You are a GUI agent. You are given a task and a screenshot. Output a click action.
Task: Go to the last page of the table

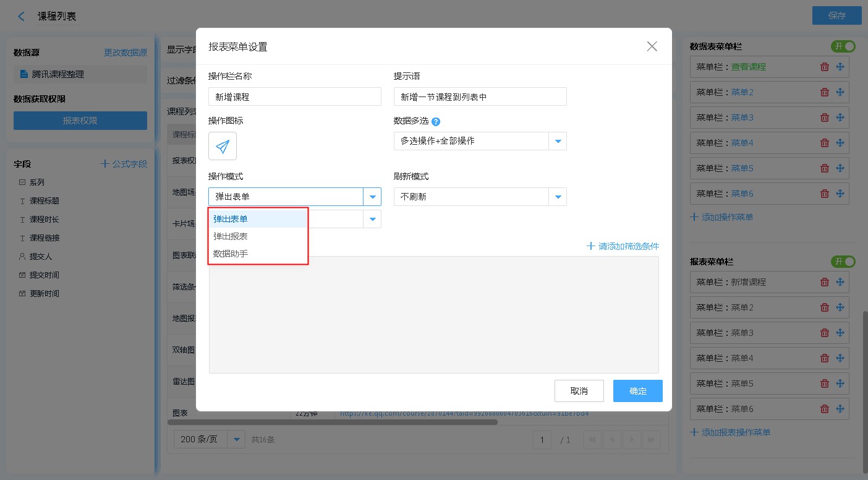[x=650, y=440]
